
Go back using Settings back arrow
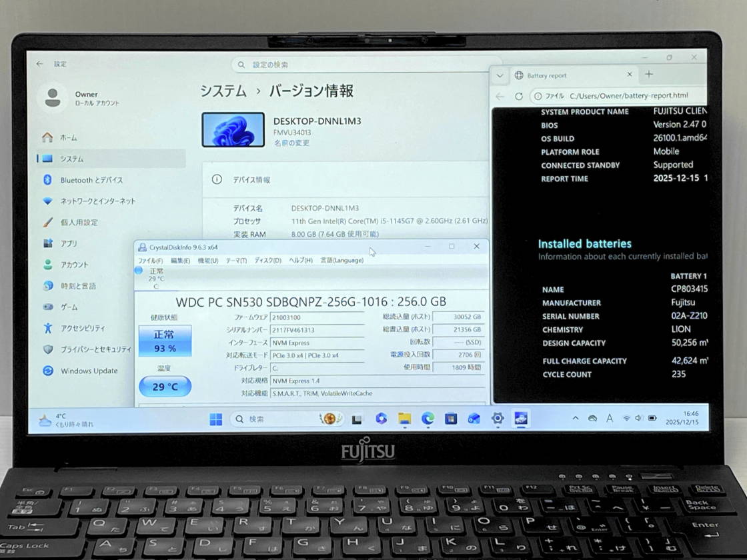[x=39, y=64]
